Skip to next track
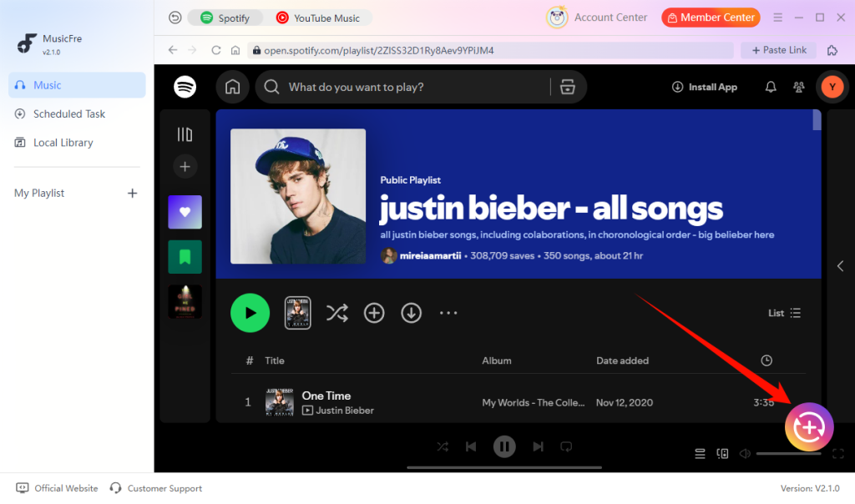This screenshot has width=855, height=504. [538, 446]
